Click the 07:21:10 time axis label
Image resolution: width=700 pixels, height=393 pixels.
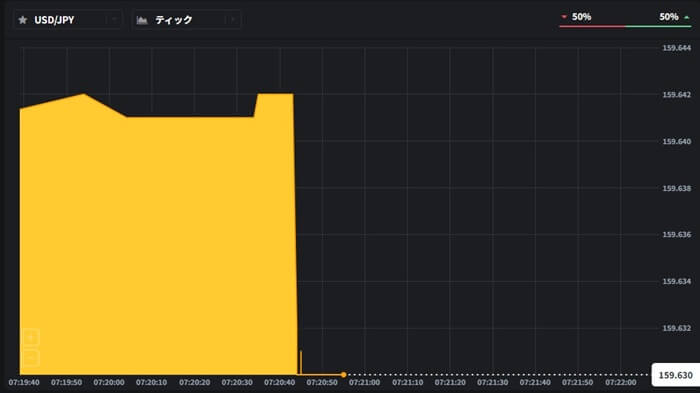tap(408, 383)
